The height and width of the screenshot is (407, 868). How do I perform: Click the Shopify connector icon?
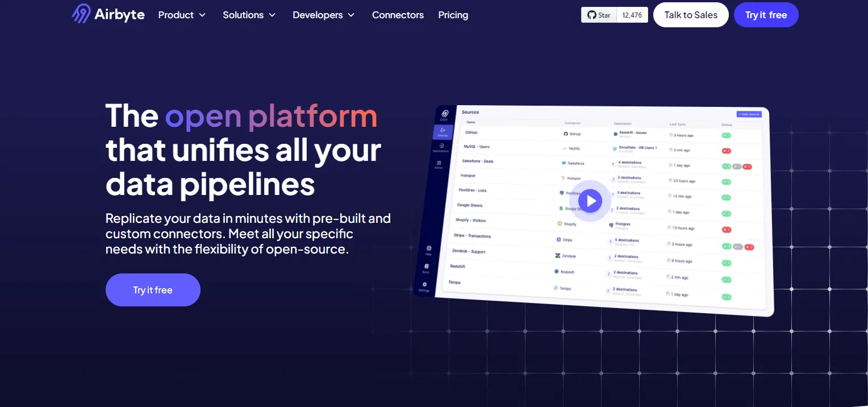[x=559, y=224]
